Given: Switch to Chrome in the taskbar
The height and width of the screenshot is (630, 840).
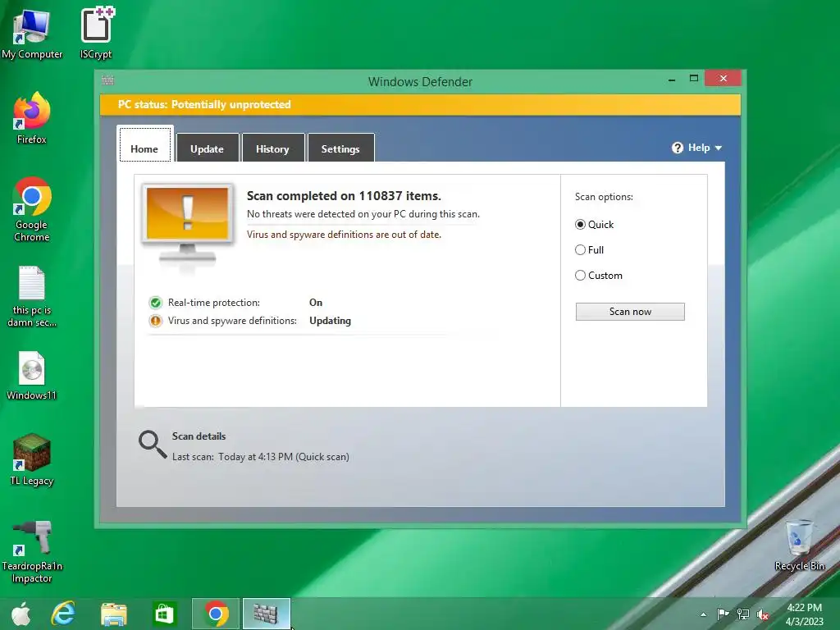Looking at the screenshot, I should pos(216,614).
